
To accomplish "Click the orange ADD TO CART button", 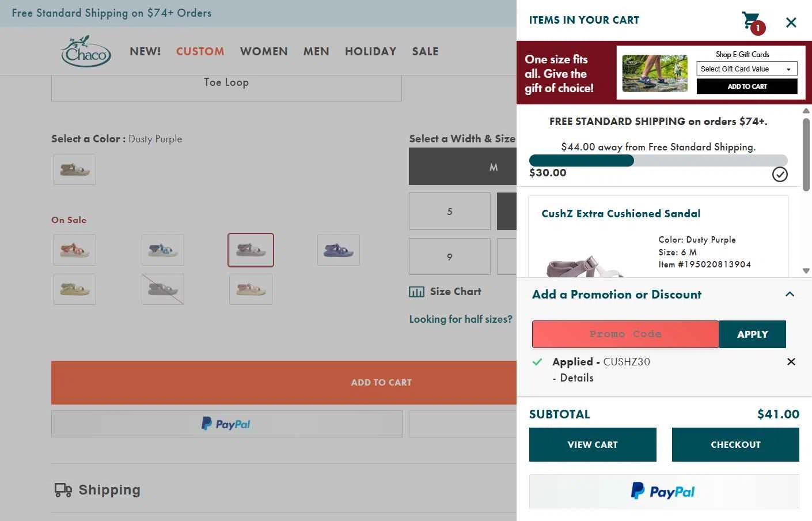I will pyautogui.click(x=284, y=382).
